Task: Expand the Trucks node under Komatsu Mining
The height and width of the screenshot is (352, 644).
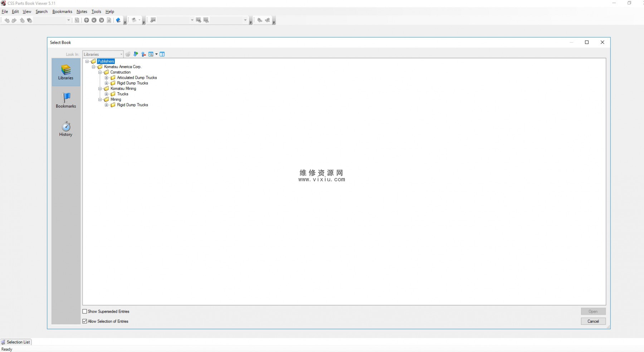Action: coord(106,94)
